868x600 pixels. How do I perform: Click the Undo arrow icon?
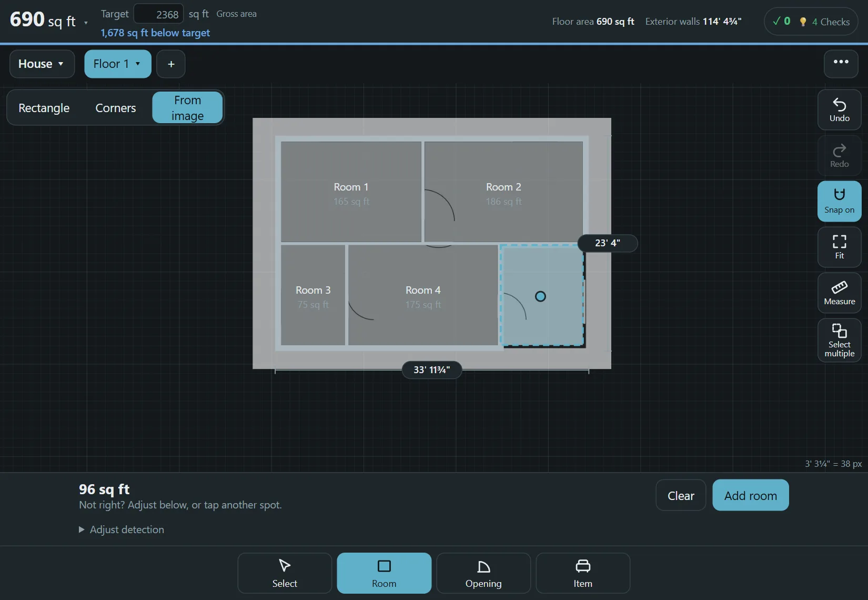coord(839,105)
